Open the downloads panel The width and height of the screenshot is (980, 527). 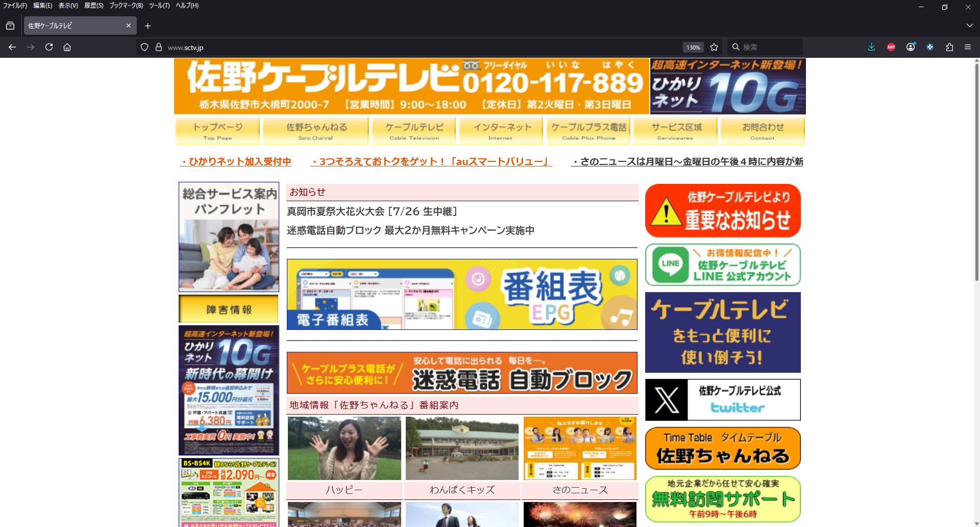pos(872,47)
